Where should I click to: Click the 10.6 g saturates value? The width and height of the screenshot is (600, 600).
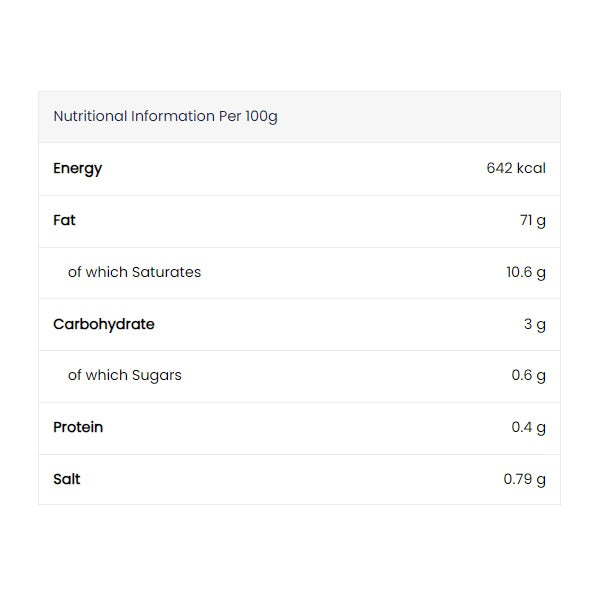tap(526, 272)
